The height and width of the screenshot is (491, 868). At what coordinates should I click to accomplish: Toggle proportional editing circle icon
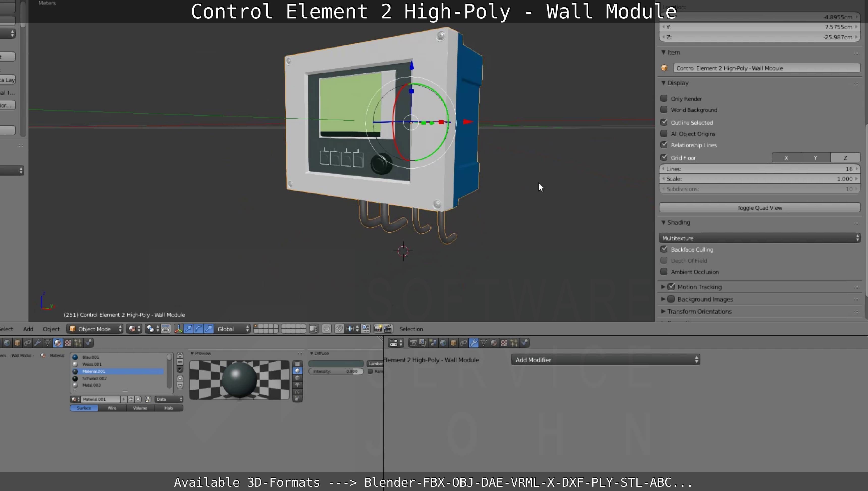[327, 329]
